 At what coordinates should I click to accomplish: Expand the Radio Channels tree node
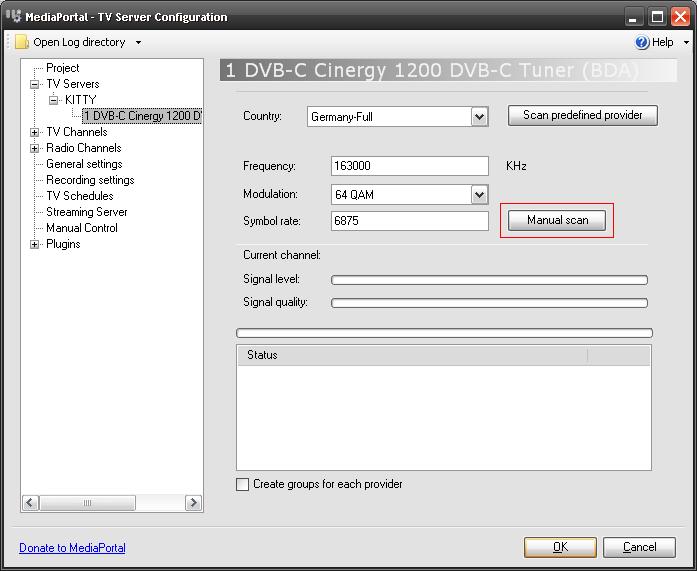click(x=35, y=148)
